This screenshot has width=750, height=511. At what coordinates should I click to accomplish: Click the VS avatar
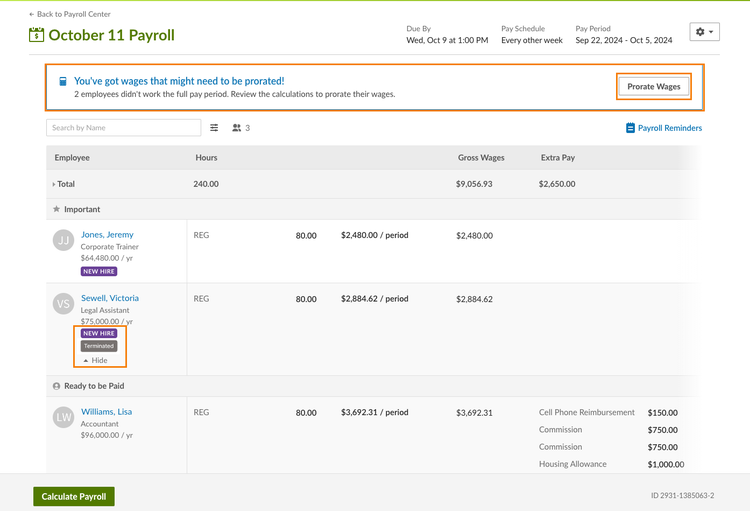(x=63, y=304)
